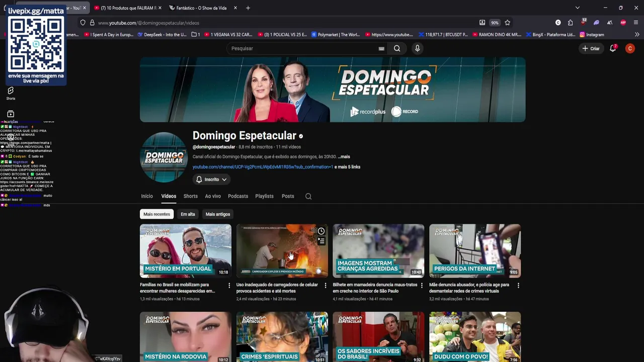Click the YouTube search magnifier button
The image size is (644, 362).
click(x=397, y=48)
